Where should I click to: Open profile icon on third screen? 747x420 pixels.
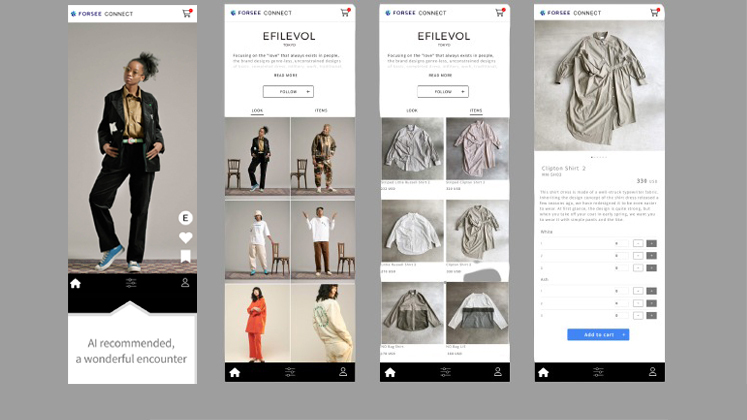(498, 372)
